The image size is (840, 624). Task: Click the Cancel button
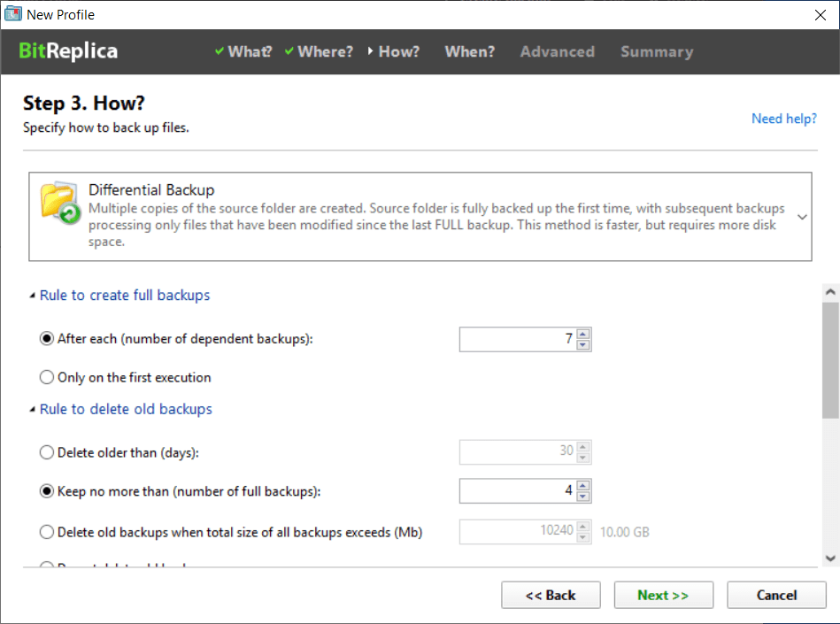pyautogui.click(x=776, y=595)
